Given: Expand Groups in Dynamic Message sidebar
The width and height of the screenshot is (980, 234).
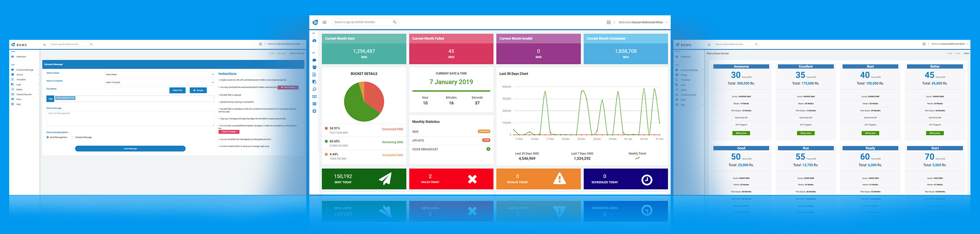Looking at the screenshot, I should click(x=25, y=75).
